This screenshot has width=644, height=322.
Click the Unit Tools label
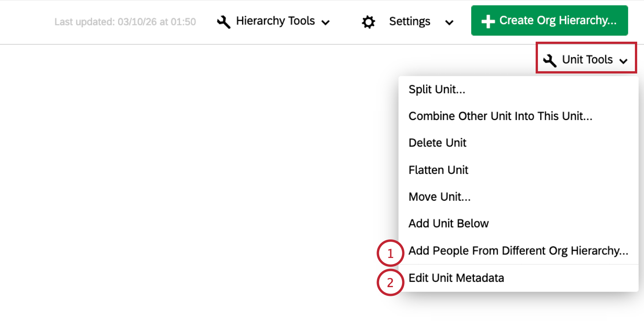(x=587, y=59)
